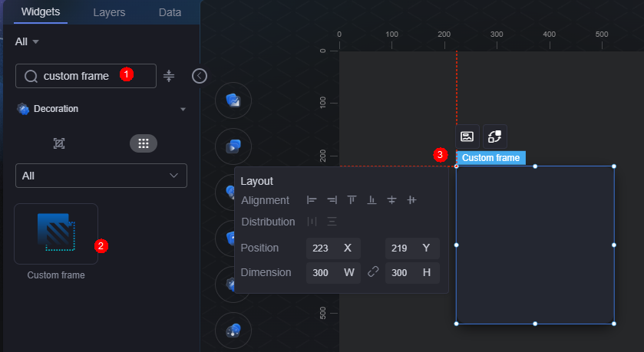Viewport: 644px width, 352px height.
Task: Switch to the Layers tab
Action: point(109,12)
